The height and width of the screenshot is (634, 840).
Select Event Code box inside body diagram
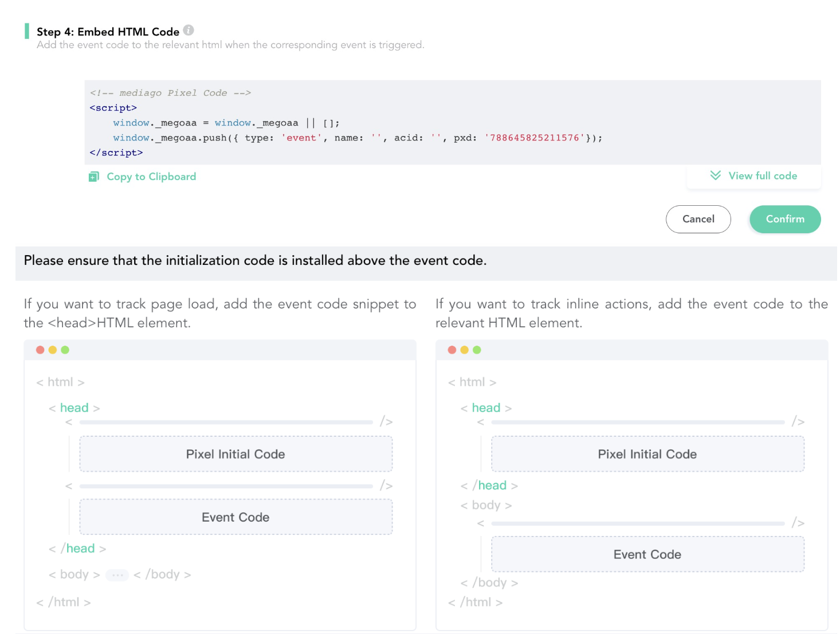coord(647,554)
